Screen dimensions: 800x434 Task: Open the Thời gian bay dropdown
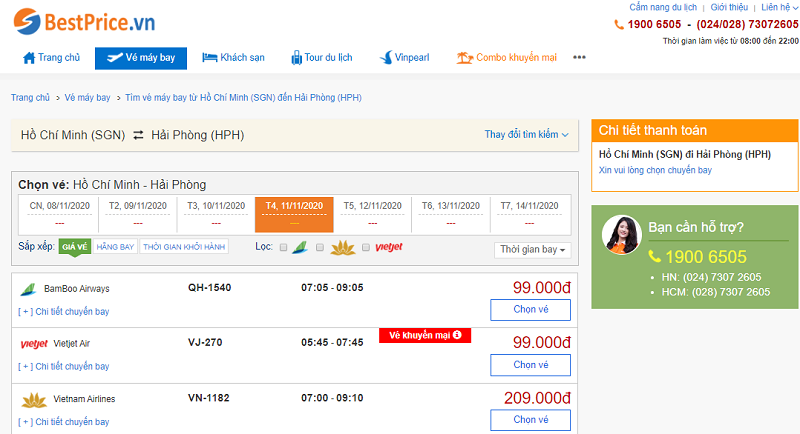[x=532, y=250]
